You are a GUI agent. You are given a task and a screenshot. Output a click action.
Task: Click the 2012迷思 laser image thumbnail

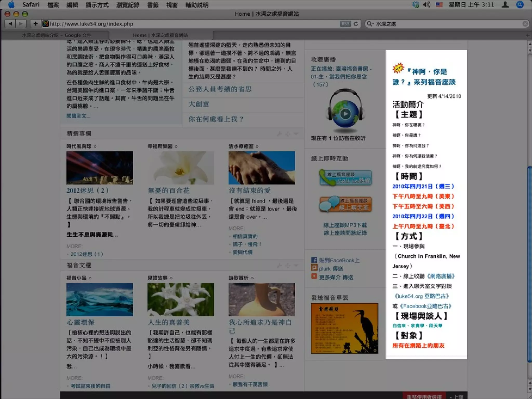pos(99,168)
